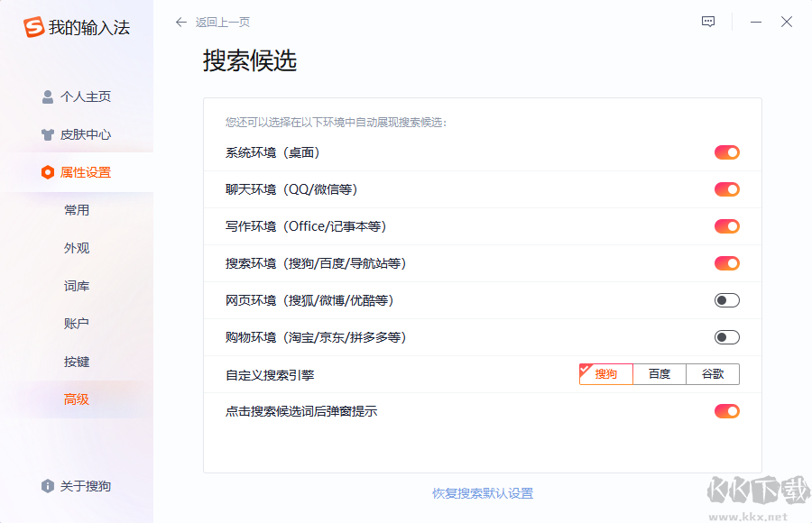
Task: Collapse the 属性设置 sidebar section
Action: (x=77, y=172)
